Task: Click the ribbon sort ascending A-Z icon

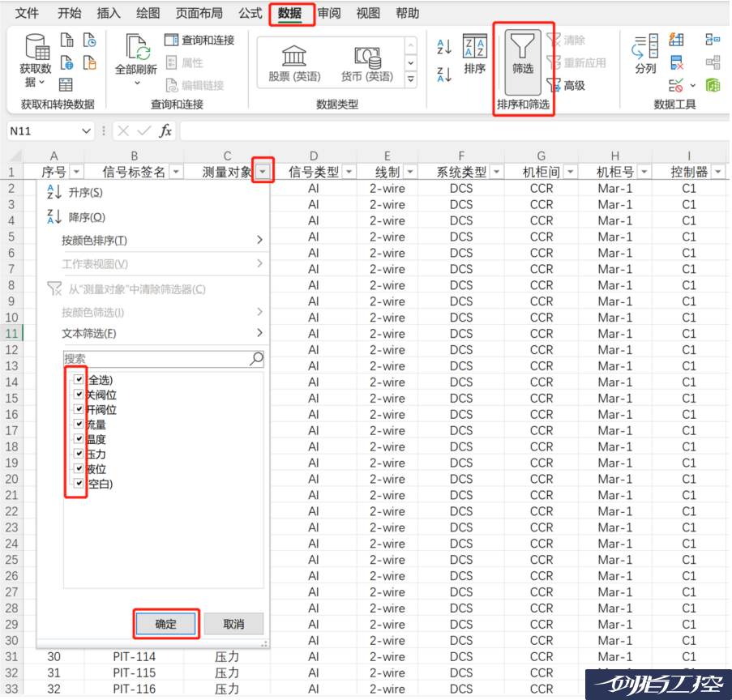Action: (x=444, y=47)
